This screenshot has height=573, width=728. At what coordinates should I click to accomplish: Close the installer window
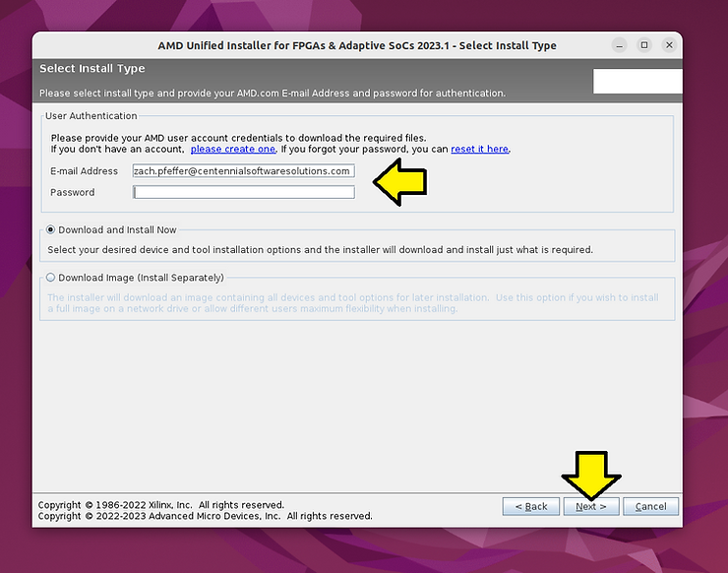(669, 45)
